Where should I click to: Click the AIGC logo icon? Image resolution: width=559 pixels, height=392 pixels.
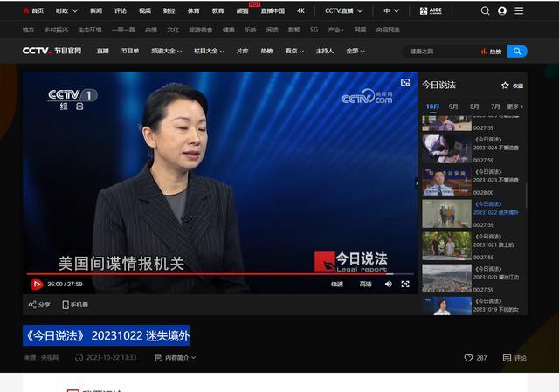click(x=431, y=11)
